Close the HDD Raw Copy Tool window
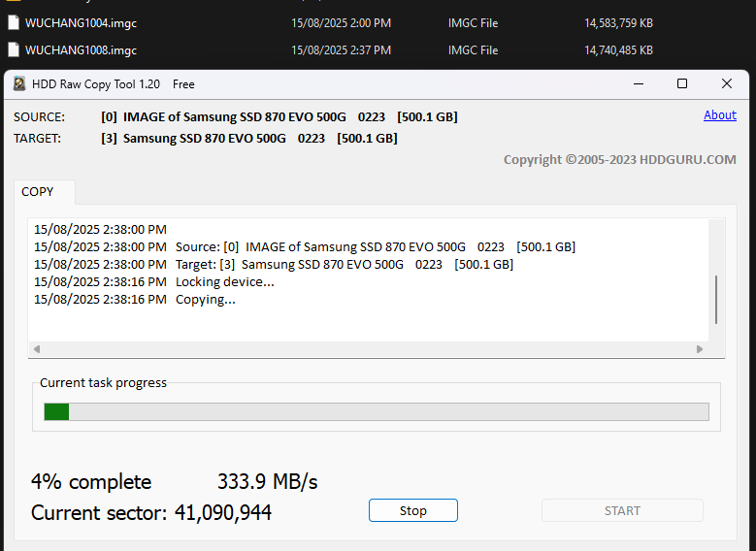 [x=727, y=83]
